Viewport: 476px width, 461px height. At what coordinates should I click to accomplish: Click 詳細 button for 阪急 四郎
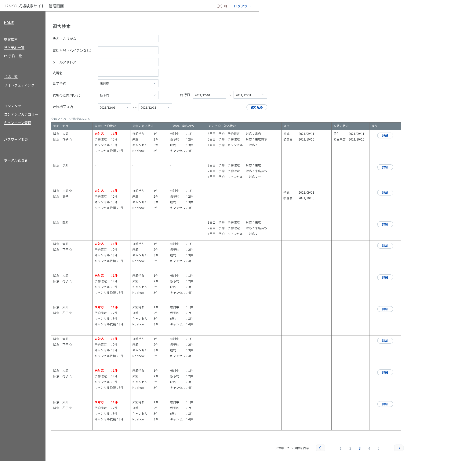click(x=385, y=224)
